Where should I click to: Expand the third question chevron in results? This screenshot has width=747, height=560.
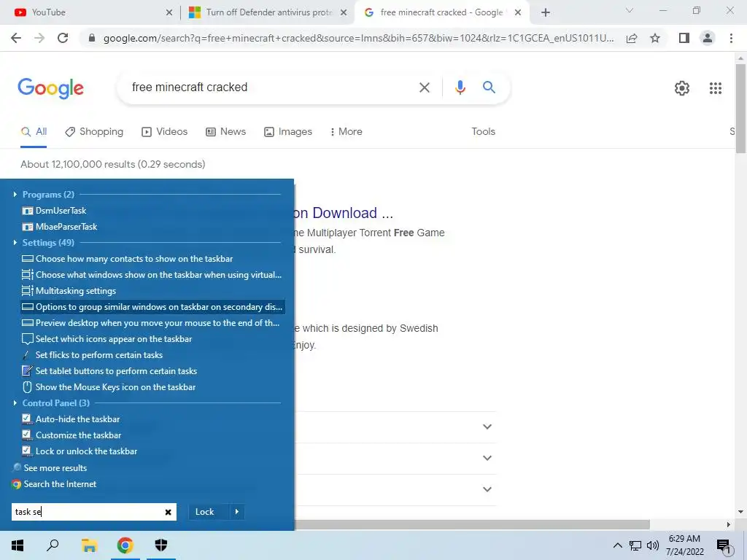click(487, 489)
